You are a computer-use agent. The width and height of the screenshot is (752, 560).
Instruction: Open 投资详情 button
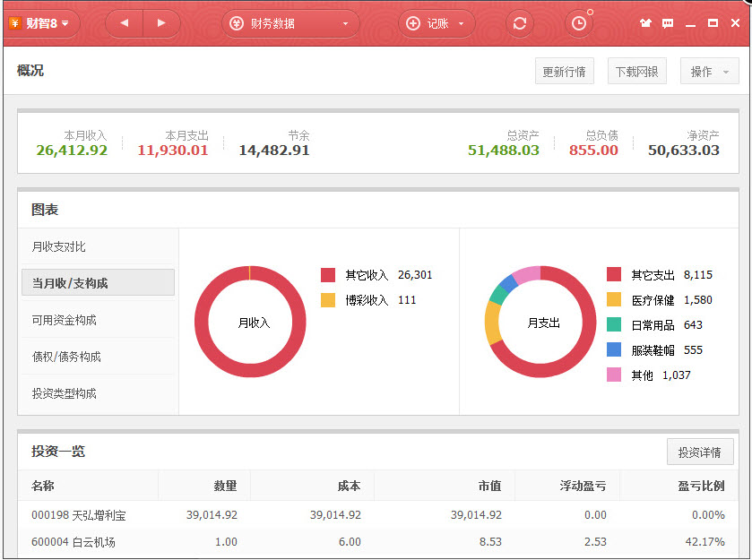(x=700, y=452)
